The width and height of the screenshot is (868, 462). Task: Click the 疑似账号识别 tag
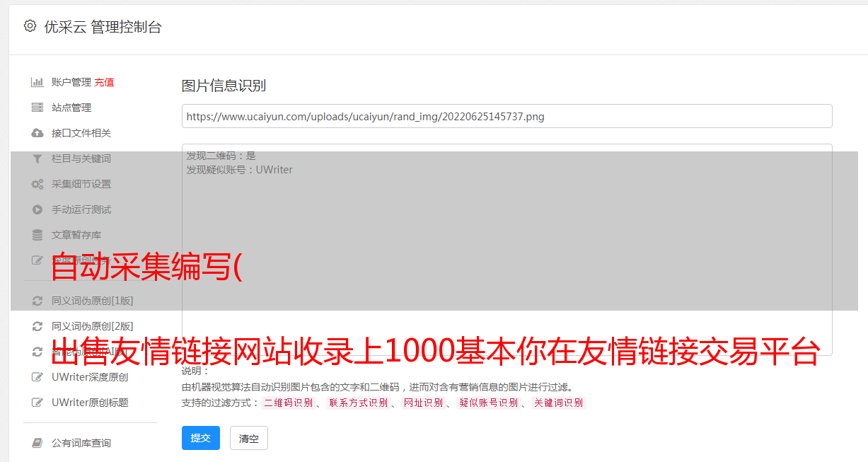click(x=488, y=403)
